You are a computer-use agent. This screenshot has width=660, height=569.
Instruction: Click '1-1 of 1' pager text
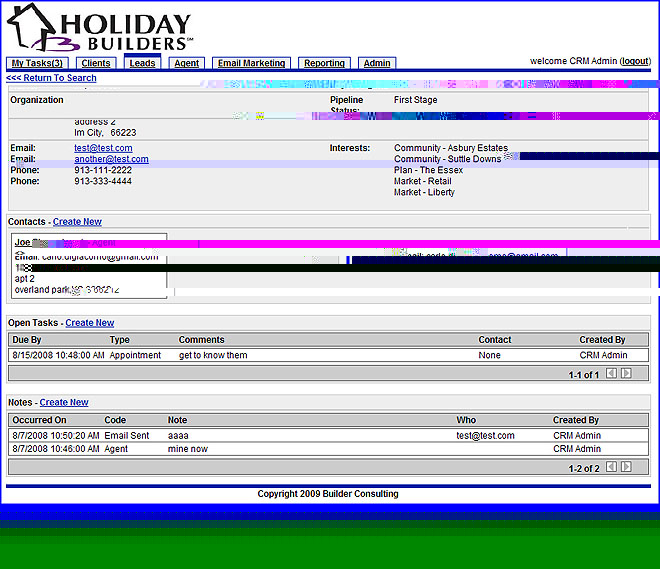tap(583, 375)
